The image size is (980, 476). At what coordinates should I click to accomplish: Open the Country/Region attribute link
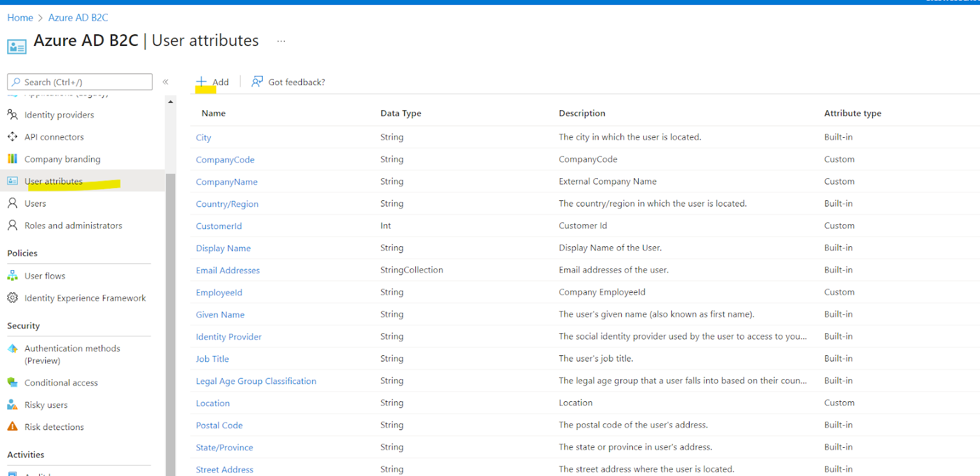(227, 203)
